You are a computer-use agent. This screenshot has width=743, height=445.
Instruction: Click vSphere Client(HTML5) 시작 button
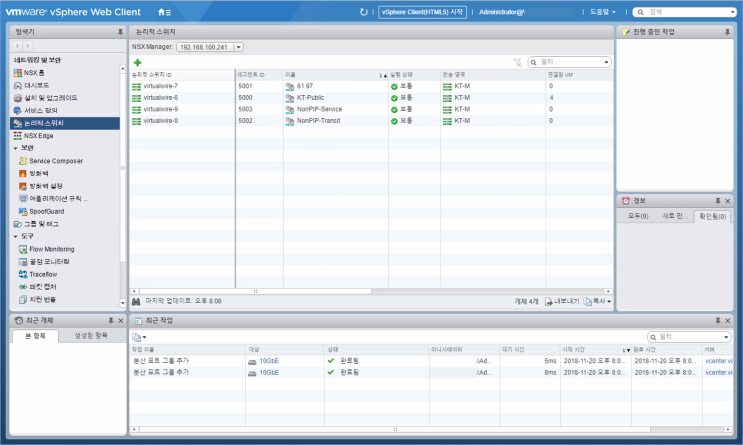tap(422, 12)
